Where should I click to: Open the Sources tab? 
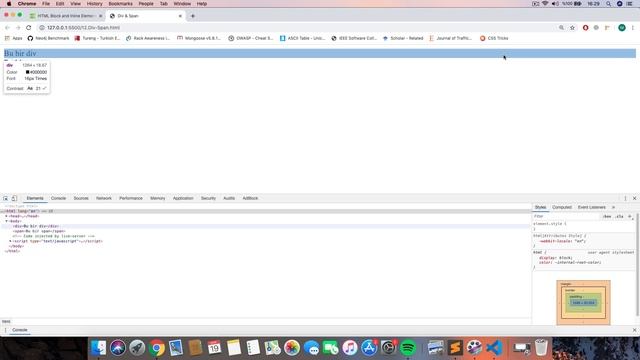(81, 198)
